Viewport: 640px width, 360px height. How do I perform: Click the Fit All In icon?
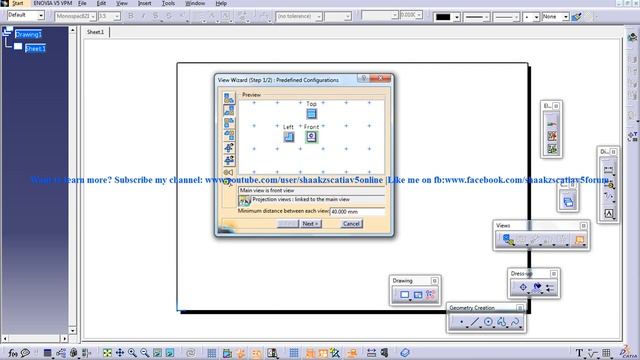point(107,353)
